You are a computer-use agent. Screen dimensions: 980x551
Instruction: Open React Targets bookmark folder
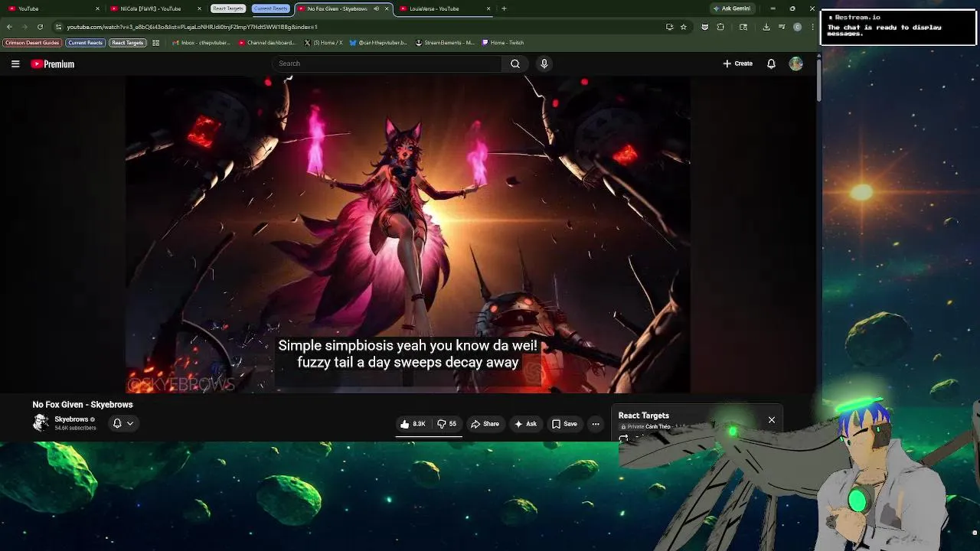[x=127, y=43]
